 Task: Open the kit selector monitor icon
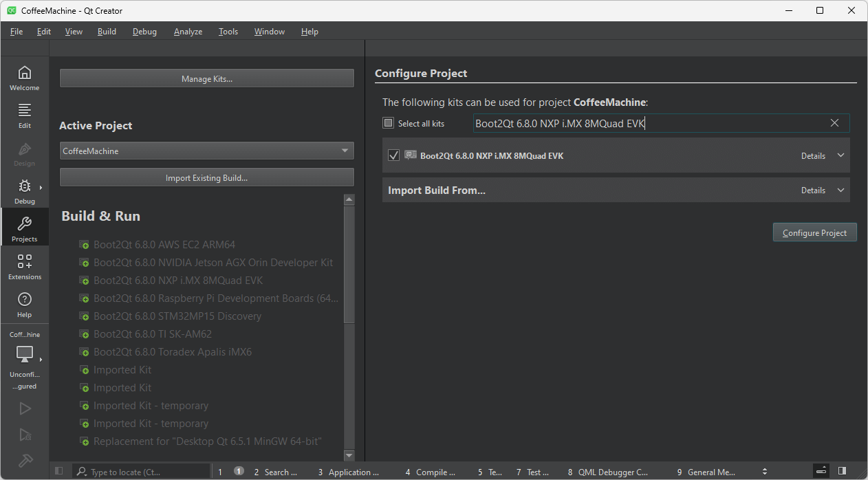[x=25, y=354]
